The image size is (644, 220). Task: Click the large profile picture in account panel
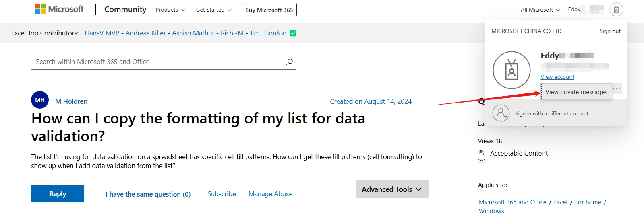point(511,70)
